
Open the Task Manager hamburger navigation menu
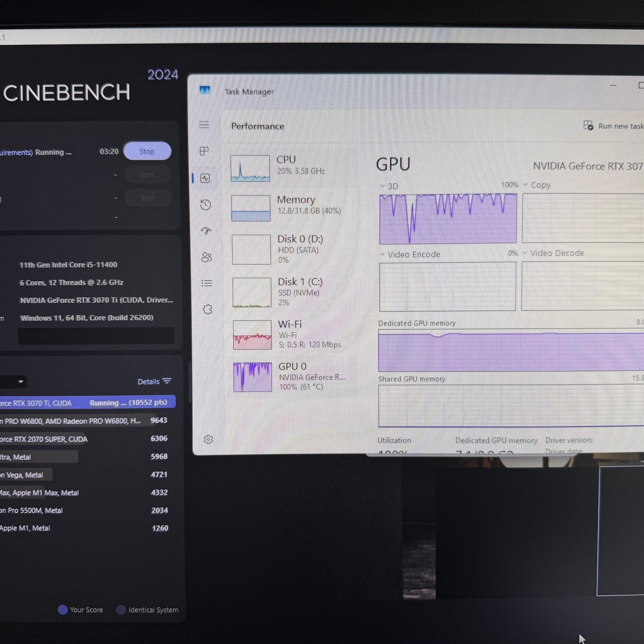[x=204, y=125]
